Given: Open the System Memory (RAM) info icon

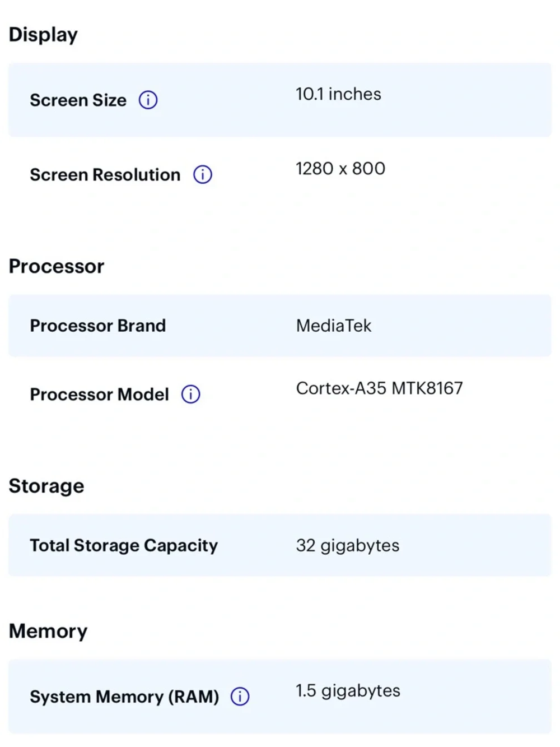Looking at the screenshot, I should (240, 697).
